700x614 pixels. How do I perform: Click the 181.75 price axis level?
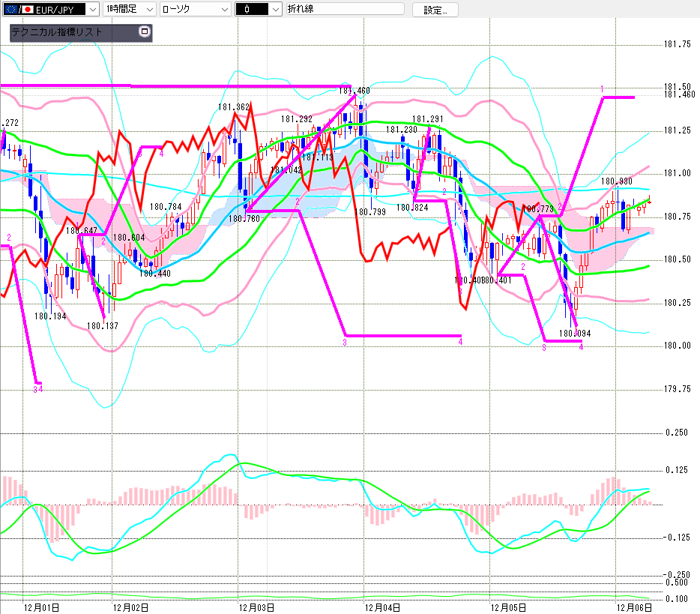677,45
